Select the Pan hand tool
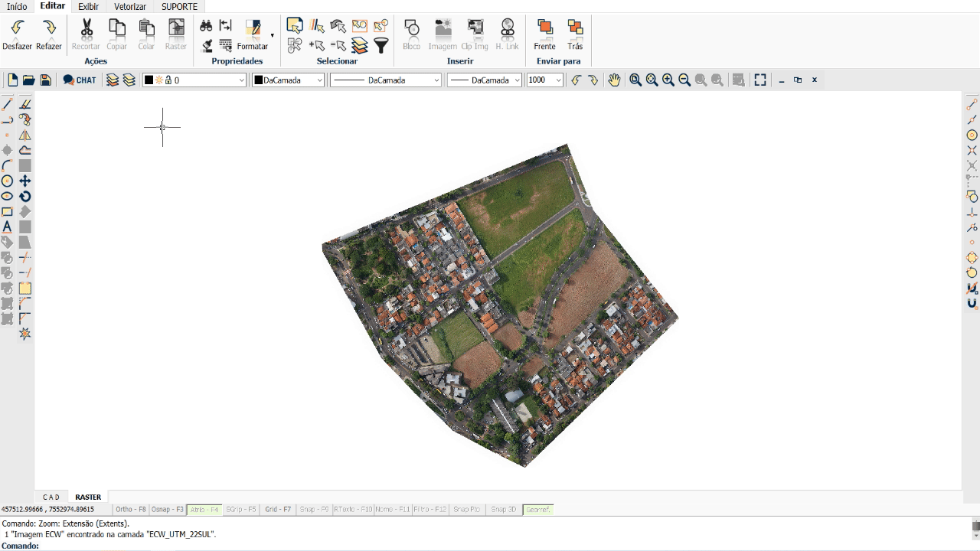This screenshot has width=980, height=551. click(x=614, y=80)
